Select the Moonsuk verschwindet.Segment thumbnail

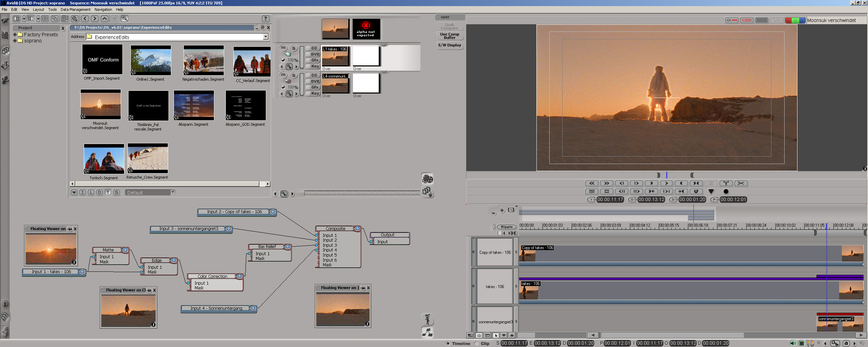pos(100,105)
